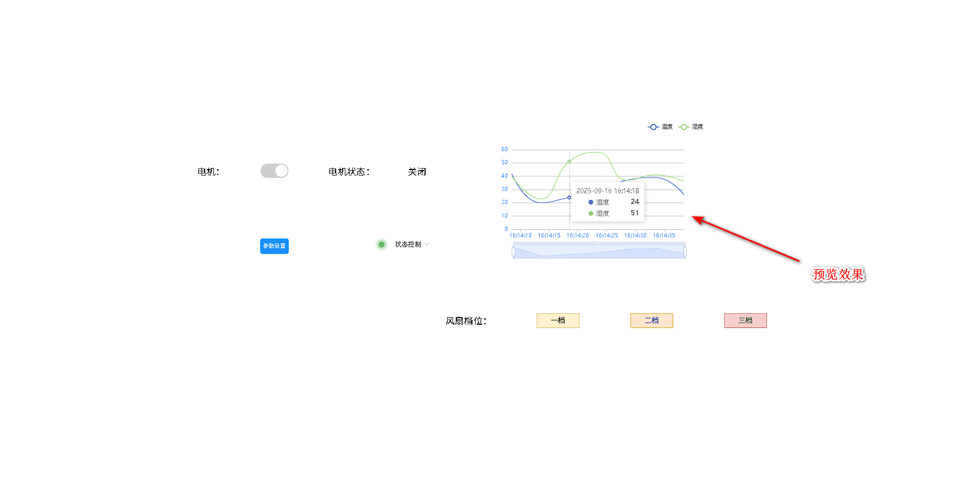980x490 pixels.
Task: Select fan speed 二档
Action: click(x=651, y=320)
